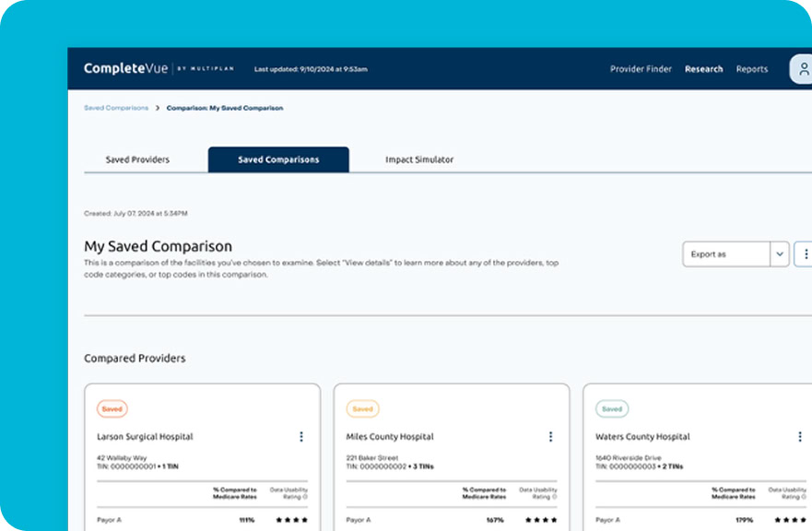Screen dimensions: 812x531
Task: Click the info icon in Larson card rating header
Action: 305,497
